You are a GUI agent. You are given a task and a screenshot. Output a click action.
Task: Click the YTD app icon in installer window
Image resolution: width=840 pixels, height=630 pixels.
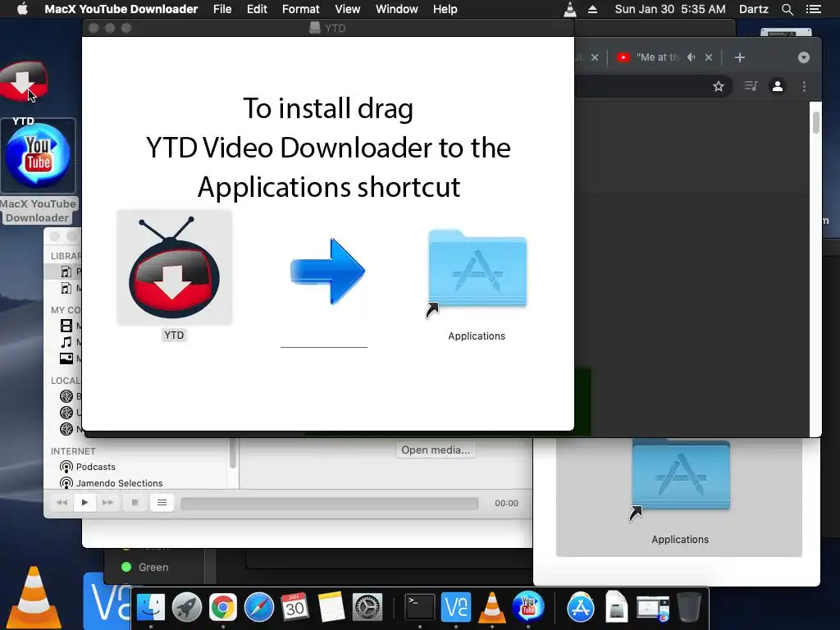[174, 267]
